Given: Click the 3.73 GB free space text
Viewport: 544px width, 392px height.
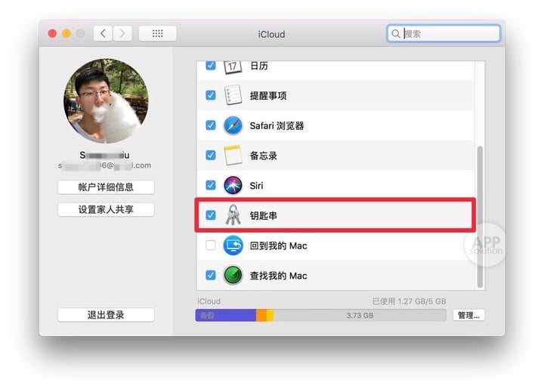Looking at the screenshot, I should [x=360, y=315].
